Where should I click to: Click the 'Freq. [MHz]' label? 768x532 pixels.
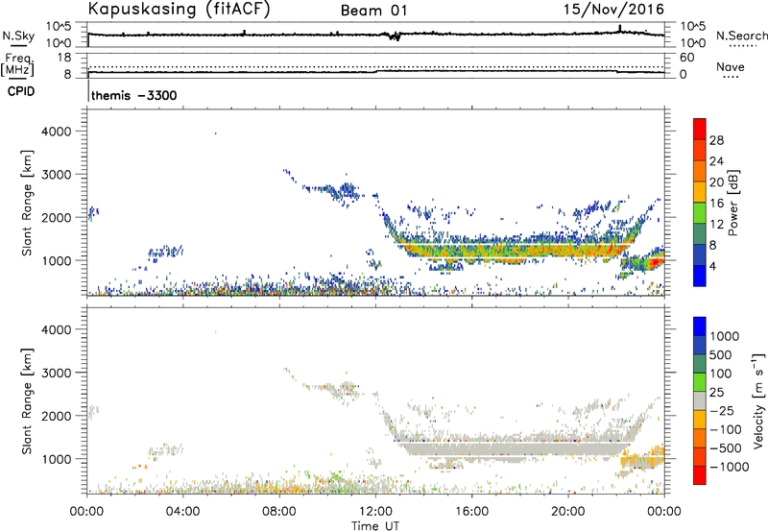(17, 64)
